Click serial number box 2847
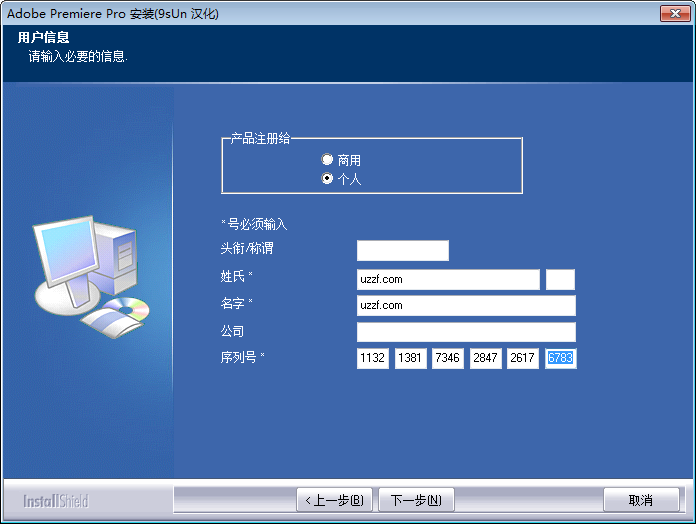Screen dimensions: 696x524 [x=486, y=358]
